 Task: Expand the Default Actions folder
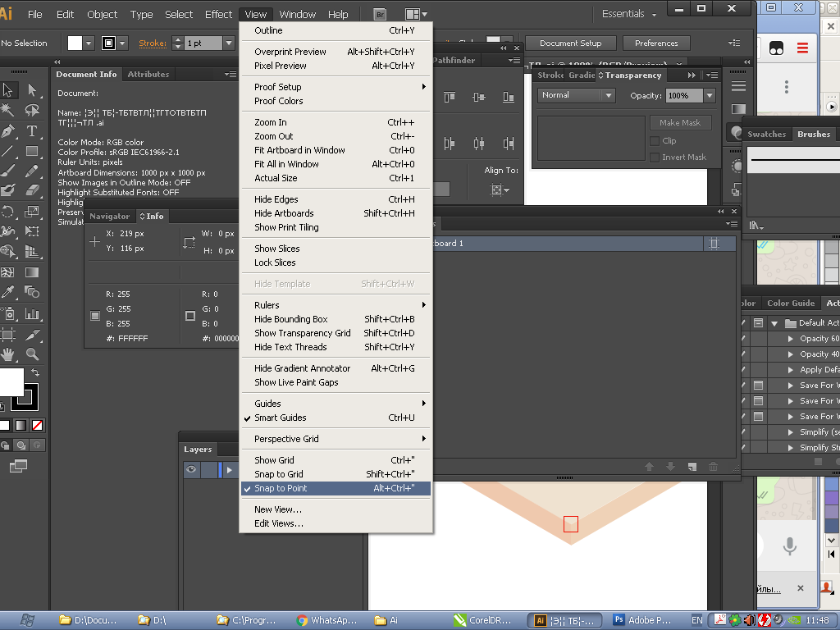point(774,323)
